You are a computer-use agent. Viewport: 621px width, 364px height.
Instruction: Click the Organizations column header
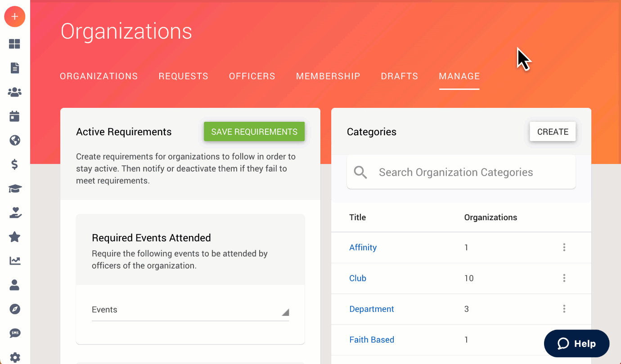pyautogui.click(x=490, y=218)
